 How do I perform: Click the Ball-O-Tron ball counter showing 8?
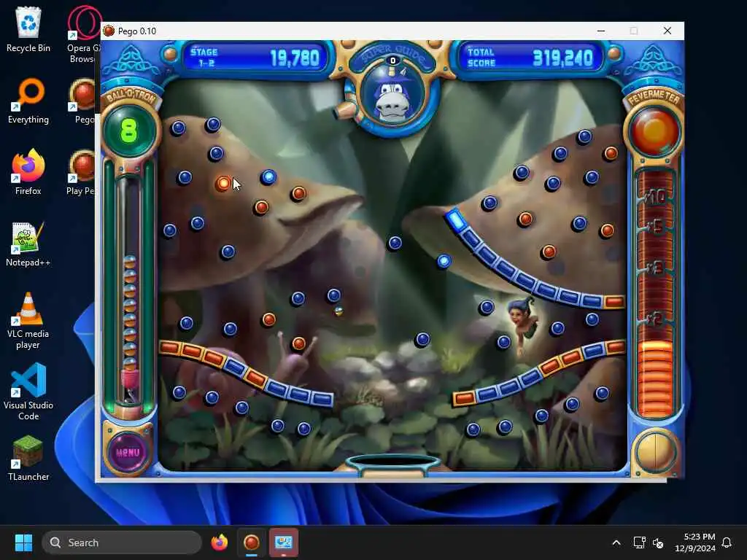(129, 130)
